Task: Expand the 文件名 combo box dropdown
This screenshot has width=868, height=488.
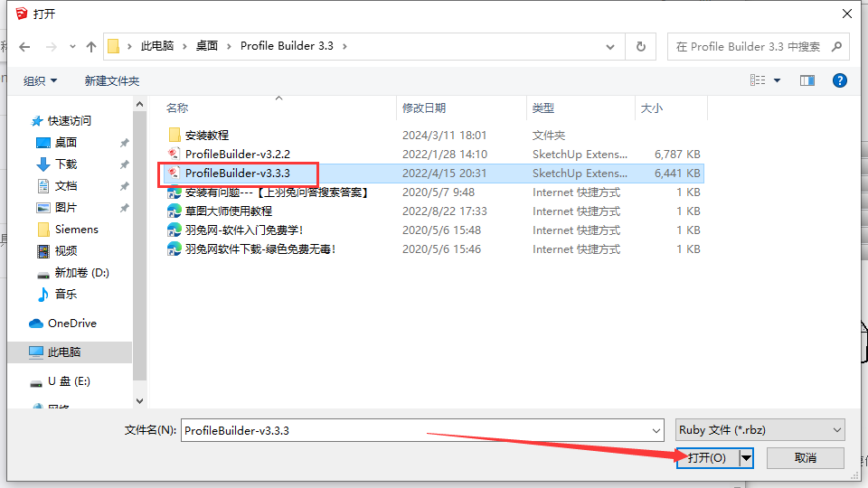Action: pos(656,430)
